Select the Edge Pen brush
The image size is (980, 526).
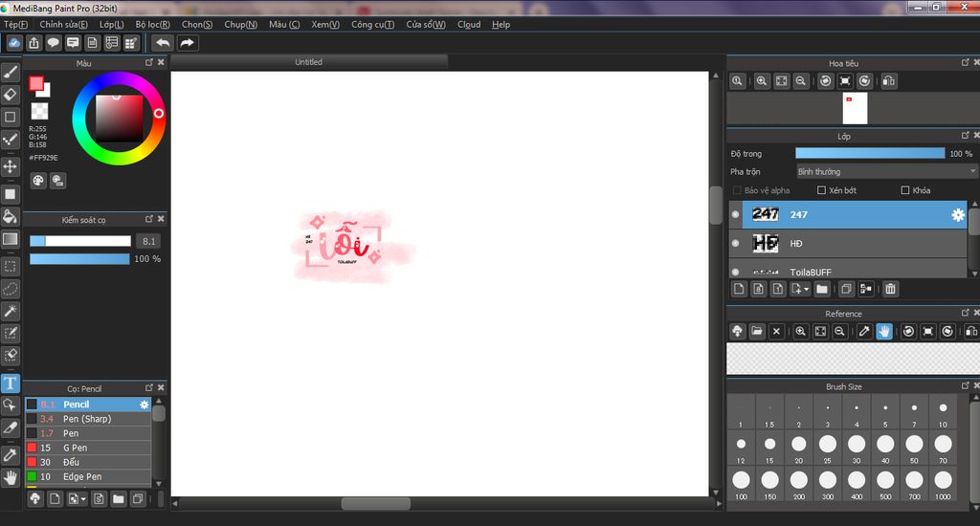[x=87, y=476]
